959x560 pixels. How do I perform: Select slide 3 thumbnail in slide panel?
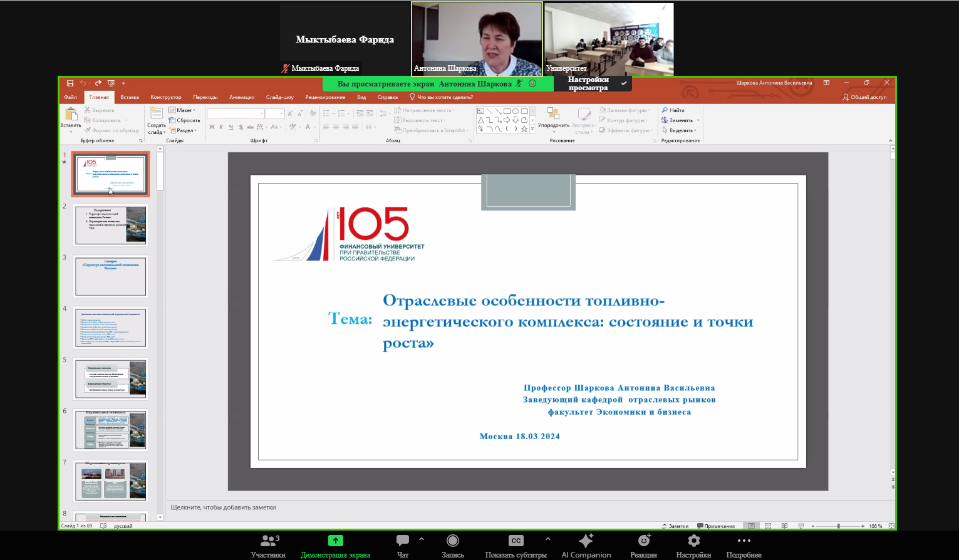(110, 276)
